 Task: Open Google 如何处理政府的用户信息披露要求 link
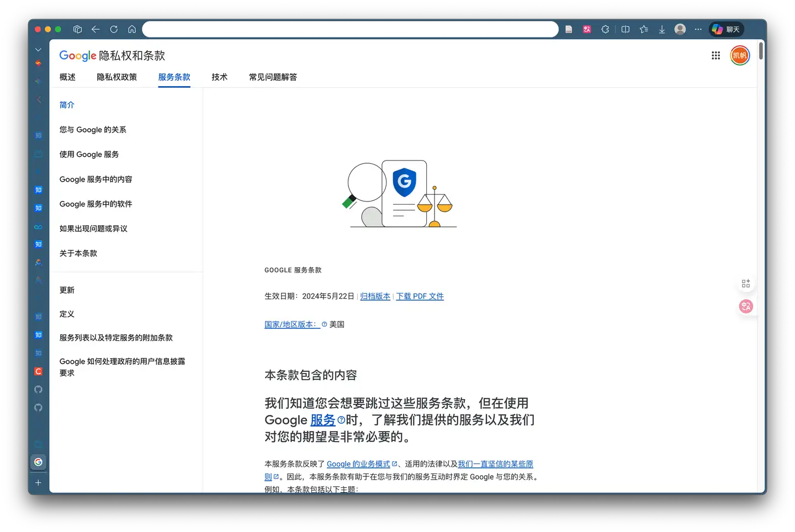point(123,367)
